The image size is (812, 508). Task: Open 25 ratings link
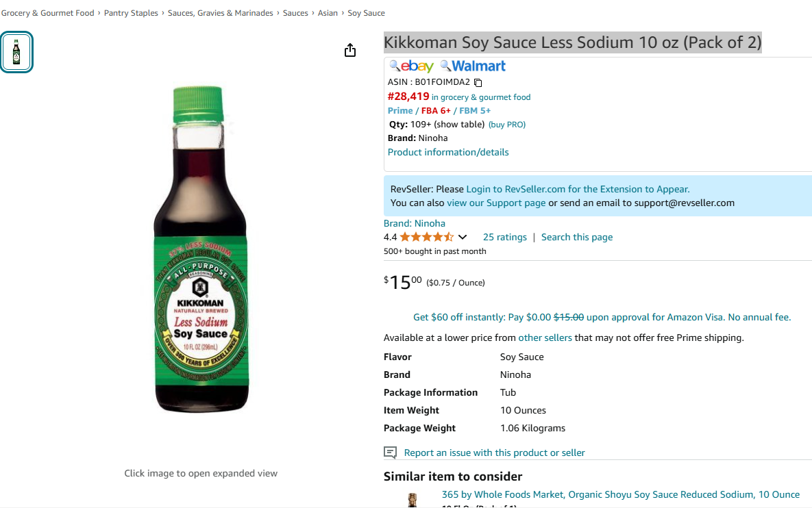tap(505, 237)
